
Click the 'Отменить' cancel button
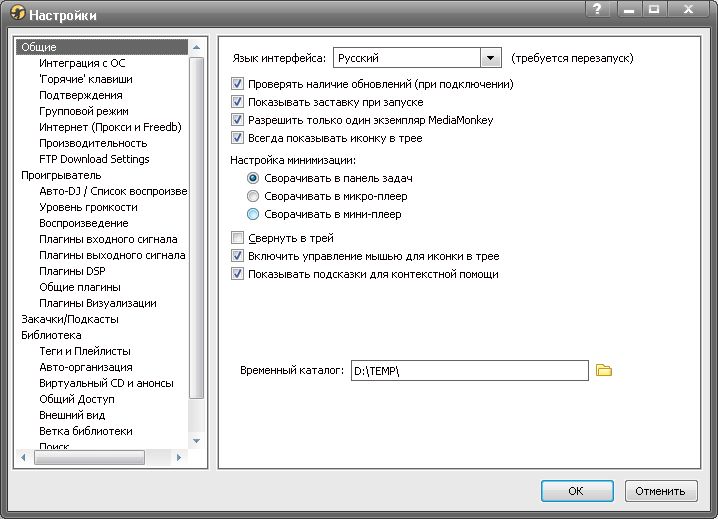[x=661, y=491]
